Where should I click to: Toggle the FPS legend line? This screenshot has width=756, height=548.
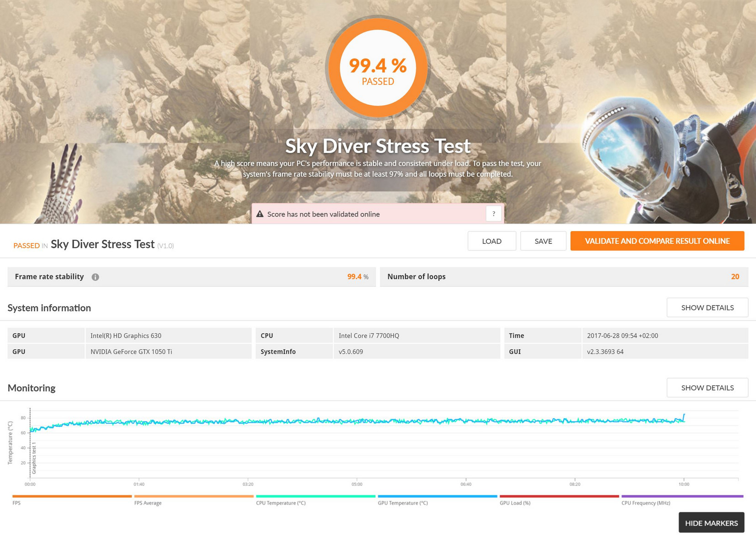72,499
